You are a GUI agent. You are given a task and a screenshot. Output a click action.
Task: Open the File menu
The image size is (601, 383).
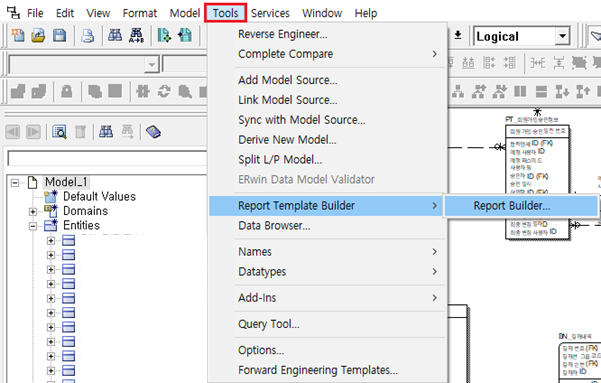(35, 13)
